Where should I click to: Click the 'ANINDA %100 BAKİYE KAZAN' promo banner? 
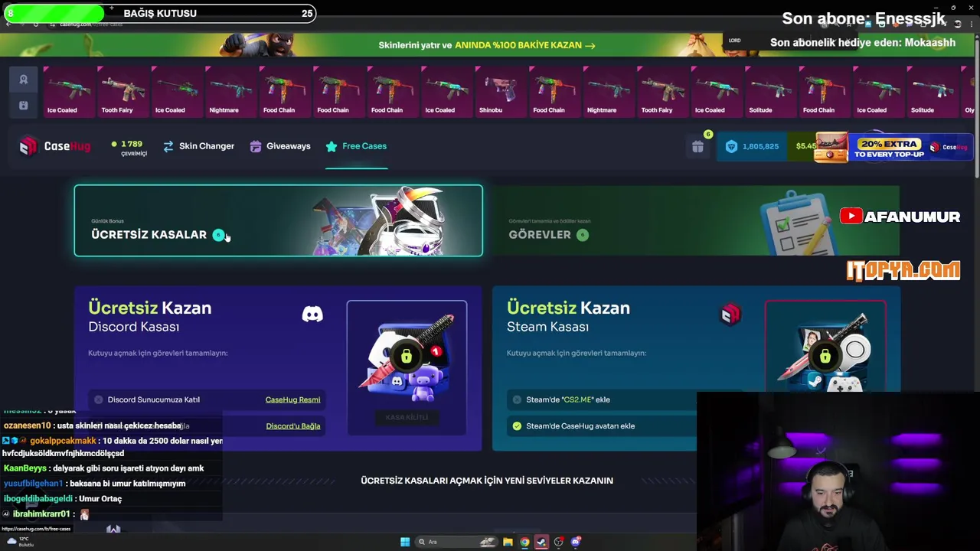(486, 45)
